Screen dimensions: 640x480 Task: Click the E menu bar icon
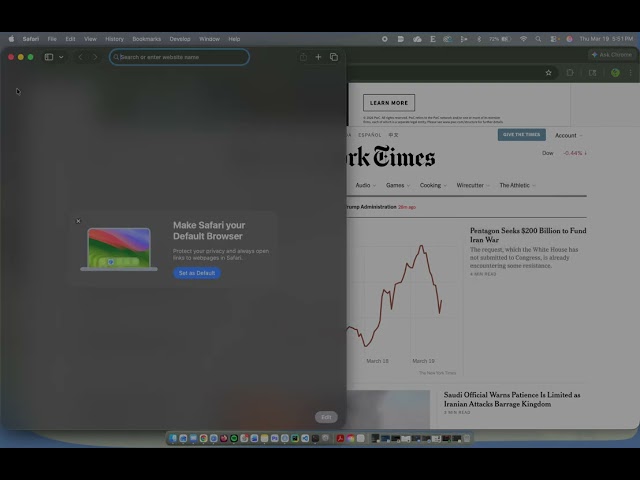[x=433, y=39]
